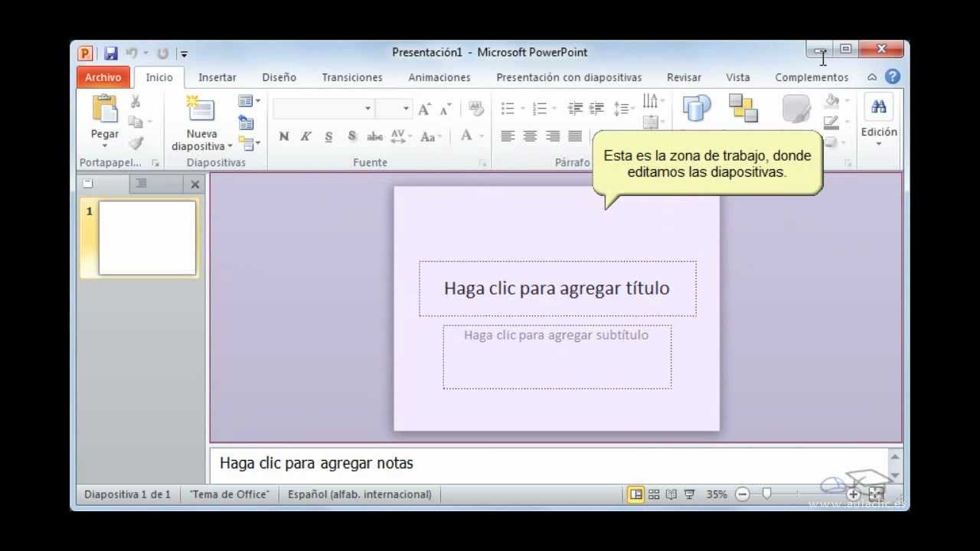980x551 pixels.
Task: Expand Nueva diapositiva dropdown arrow
Action: (x=230, y=146)
